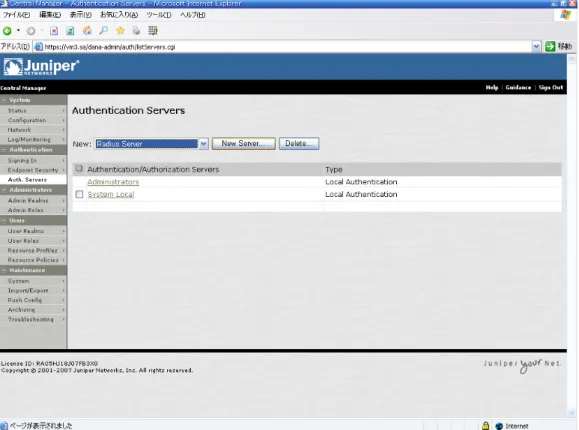Check the System Local row checkbox
The image size is (579, 430).
pos(79,194)
